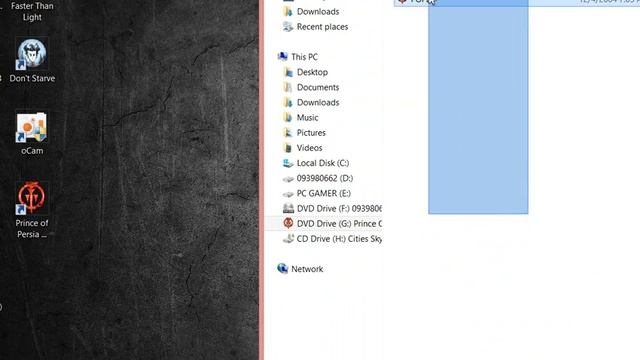The image size is (640, 360).
Task: Click the This PC computer icon
Action: [x=282, y=57]
